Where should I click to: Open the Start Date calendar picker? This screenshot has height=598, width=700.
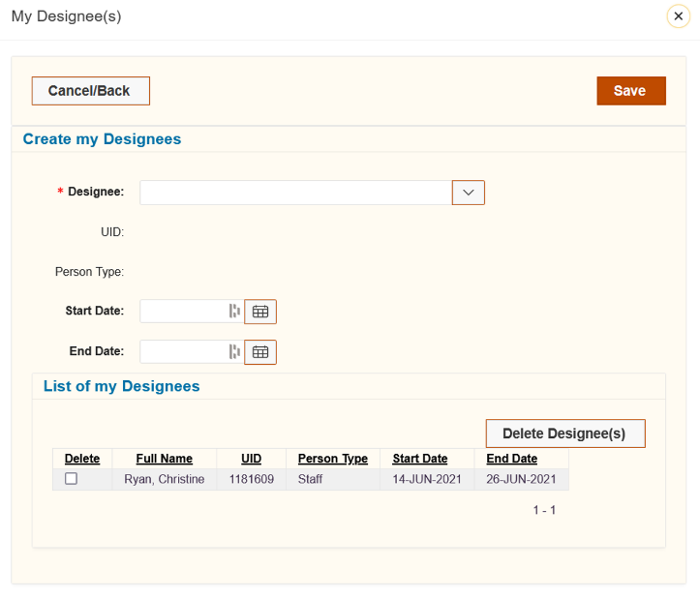tap(260, 312)
